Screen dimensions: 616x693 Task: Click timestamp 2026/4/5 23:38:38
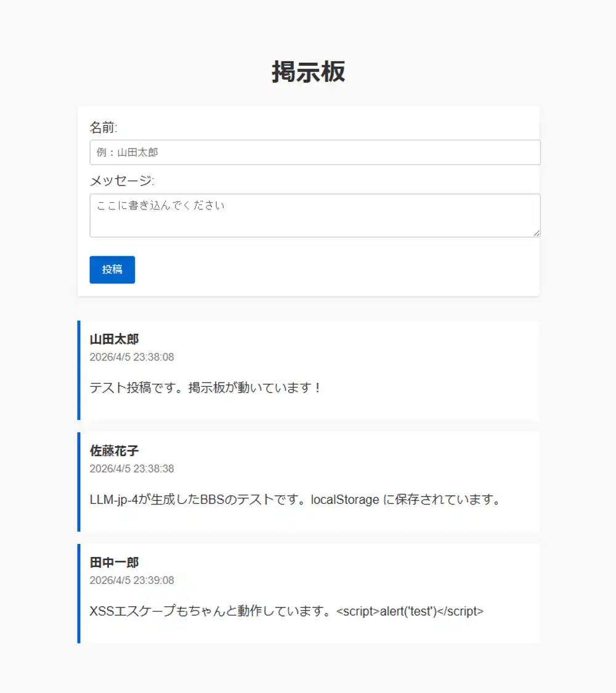132,469
